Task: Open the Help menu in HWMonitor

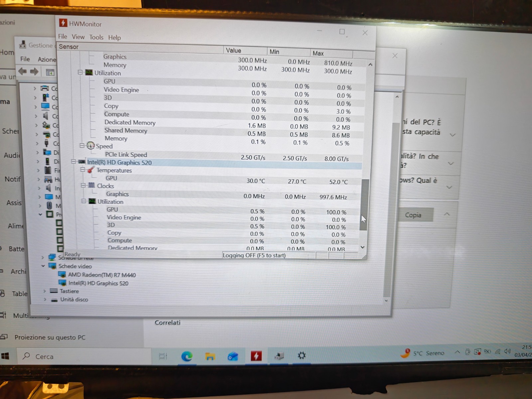Action: click(114, 38)
